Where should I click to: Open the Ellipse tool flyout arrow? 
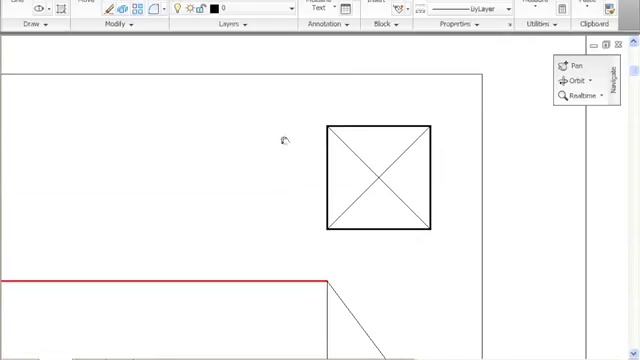[49, 9]
